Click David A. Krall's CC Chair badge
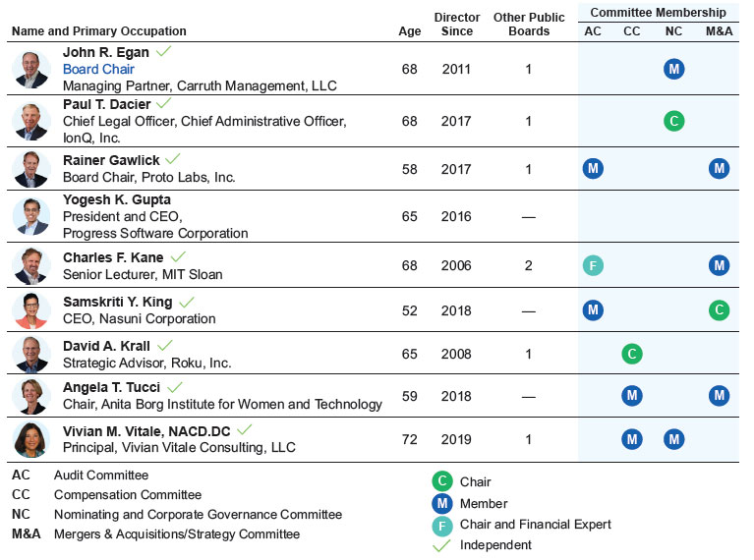754x560 pixels. click(632, 354)
